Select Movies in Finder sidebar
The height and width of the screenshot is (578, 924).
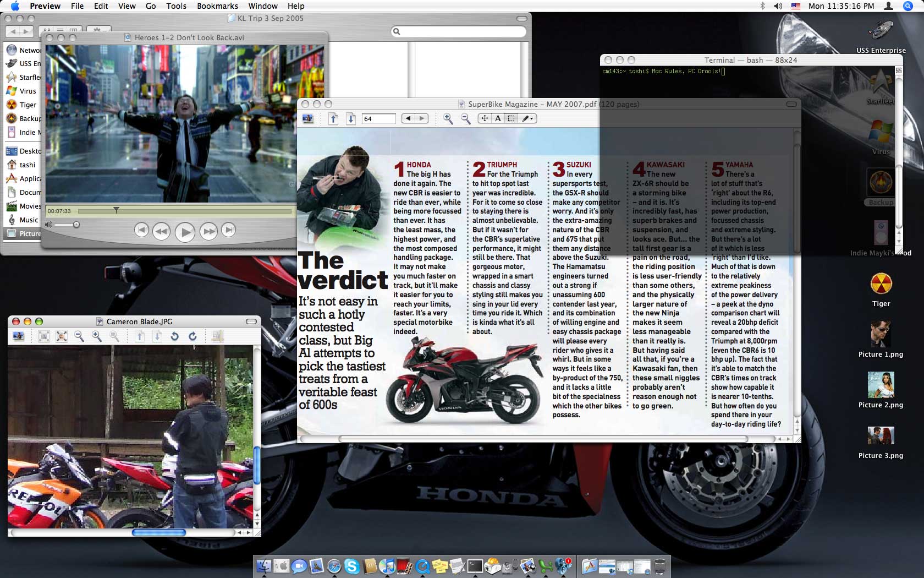click(23, 206)
